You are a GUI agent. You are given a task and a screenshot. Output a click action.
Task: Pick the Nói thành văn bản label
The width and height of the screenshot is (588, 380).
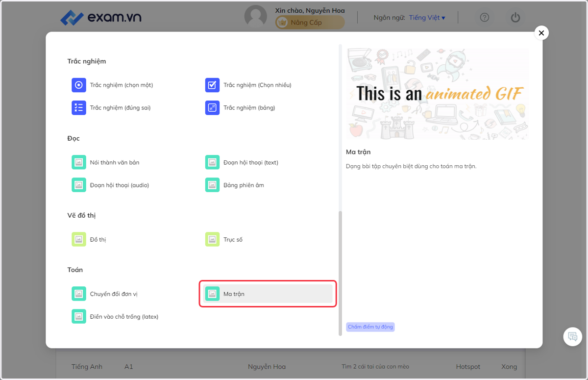click(x=115, y=162)
